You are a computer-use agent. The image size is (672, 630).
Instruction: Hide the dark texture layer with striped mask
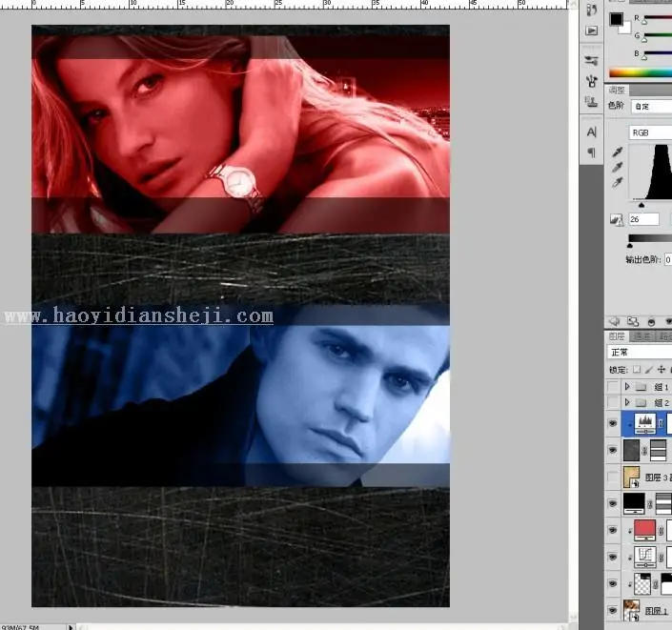point(613,450)
